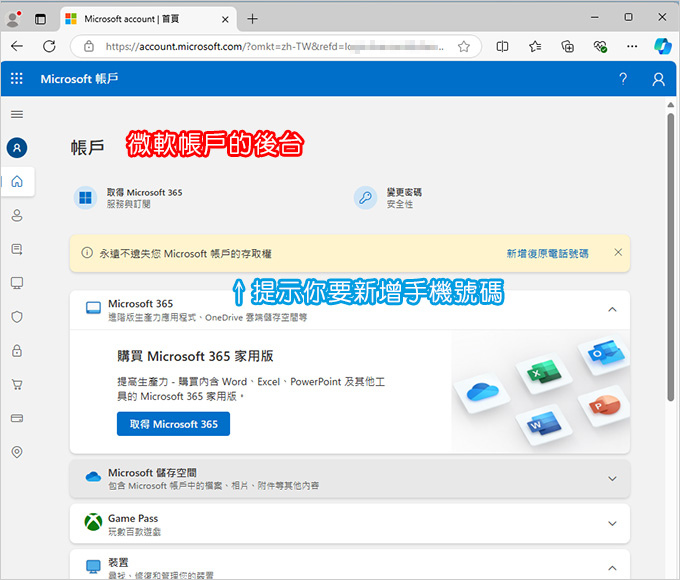680x580 pixels.
Task: Click the OneDrive cloud storage icon
Action: pos(93,477)
